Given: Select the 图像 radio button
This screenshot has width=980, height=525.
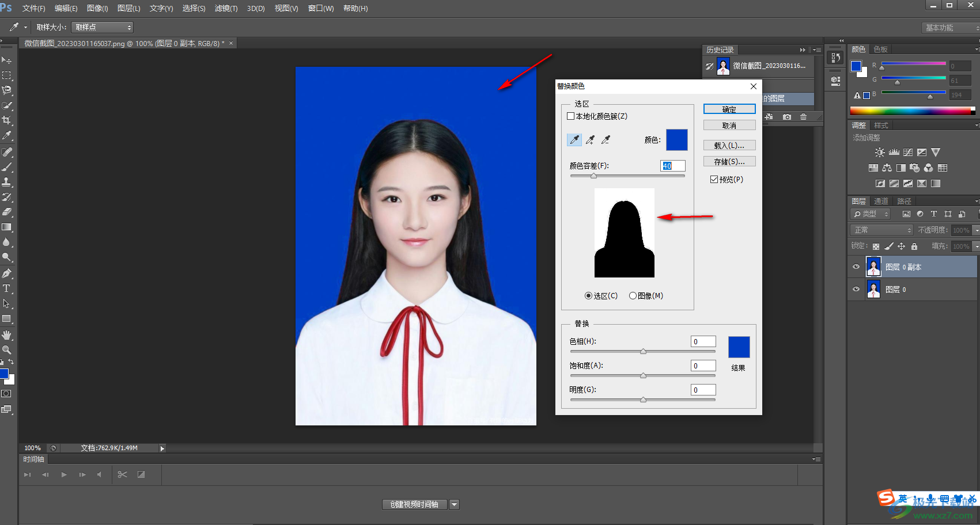Looking at the screenshot, I should pos(633,296).
